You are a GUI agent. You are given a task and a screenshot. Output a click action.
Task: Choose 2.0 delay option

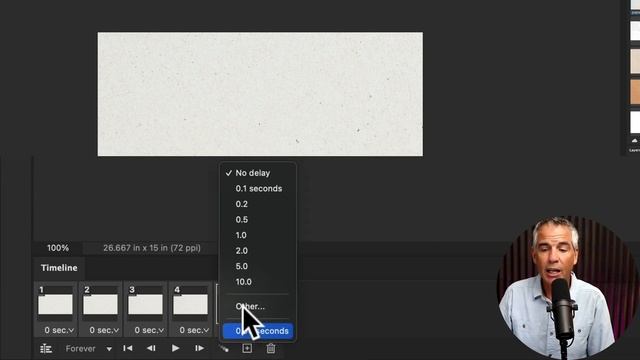click(258, 251)
